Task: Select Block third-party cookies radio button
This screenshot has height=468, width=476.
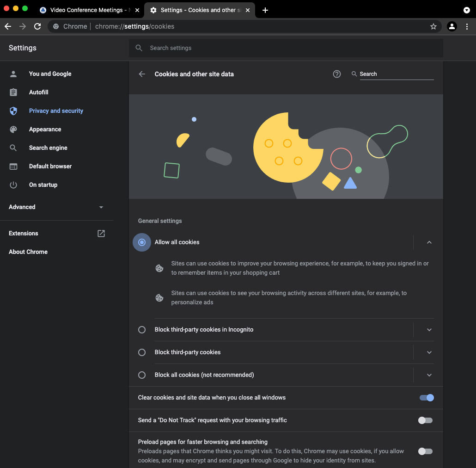Action: coord(142,352)
